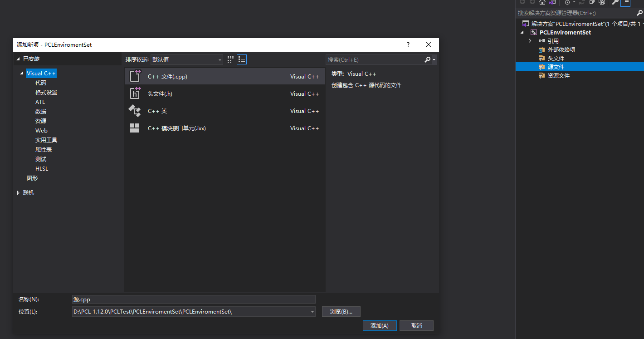This screenshot has height=339, width=644.
Task: Select the C++ 模块接口单元(.ixx) template
Action: (x=134, y=128)
